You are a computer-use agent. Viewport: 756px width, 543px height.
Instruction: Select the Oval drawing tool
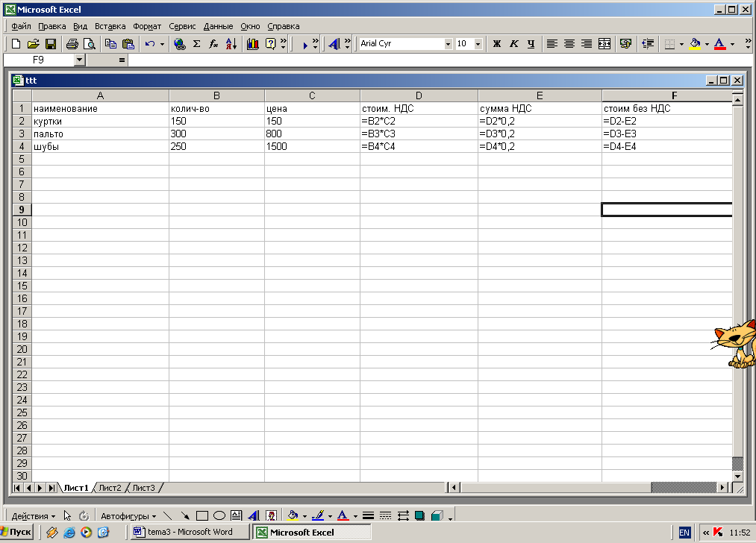(x=219, y=516)
